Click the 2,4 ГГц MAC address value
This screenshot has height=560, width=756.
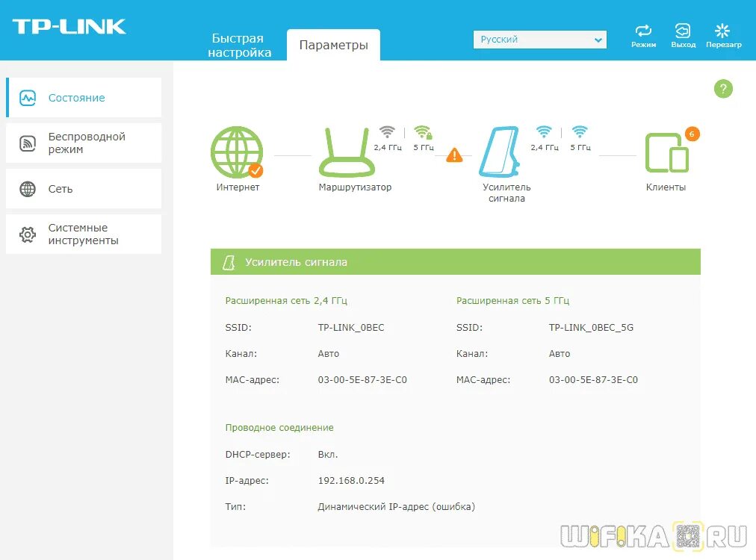(x=362, y=380)
